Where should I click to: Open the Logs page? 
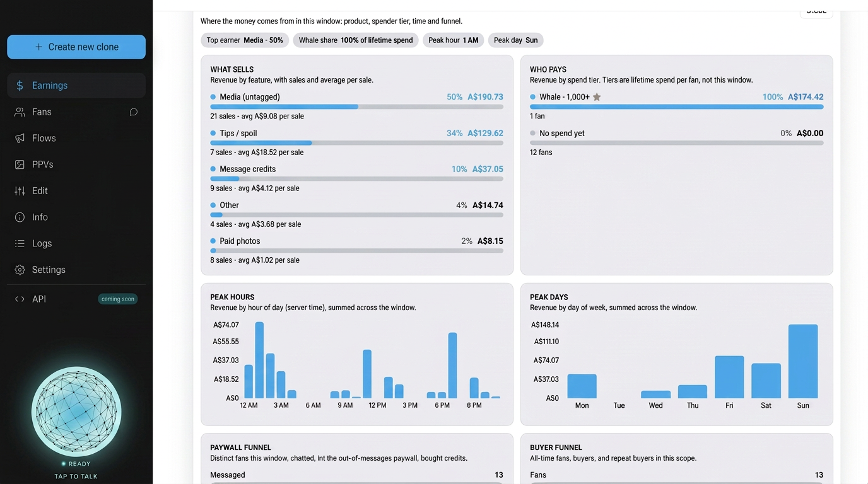coord(76,243)
